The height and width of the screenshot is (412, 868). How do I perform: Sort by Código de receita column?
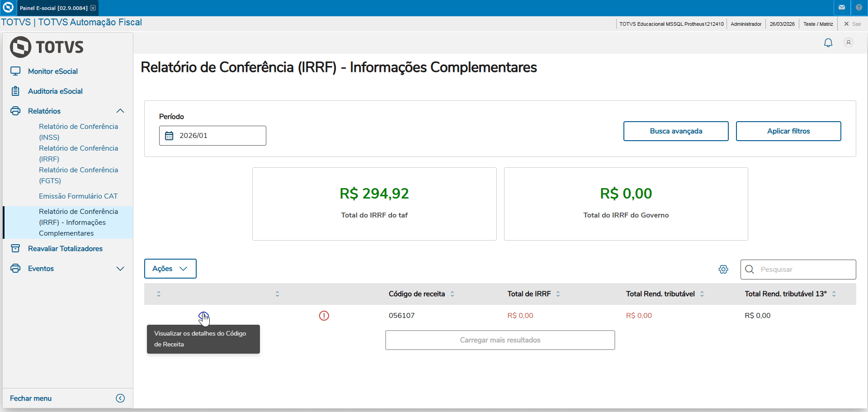pyautogui.click(x=452, y=294)
